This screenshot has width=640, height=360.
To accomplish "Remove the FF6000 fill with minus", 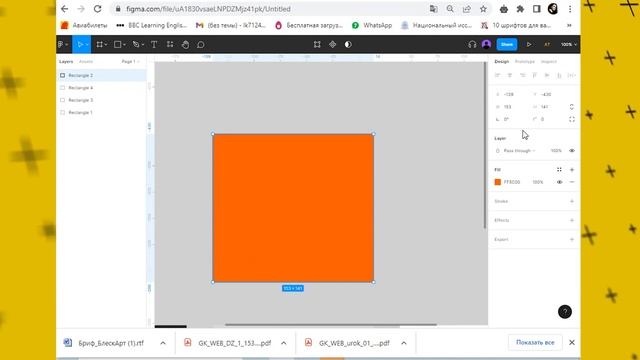I will [572, 182].
